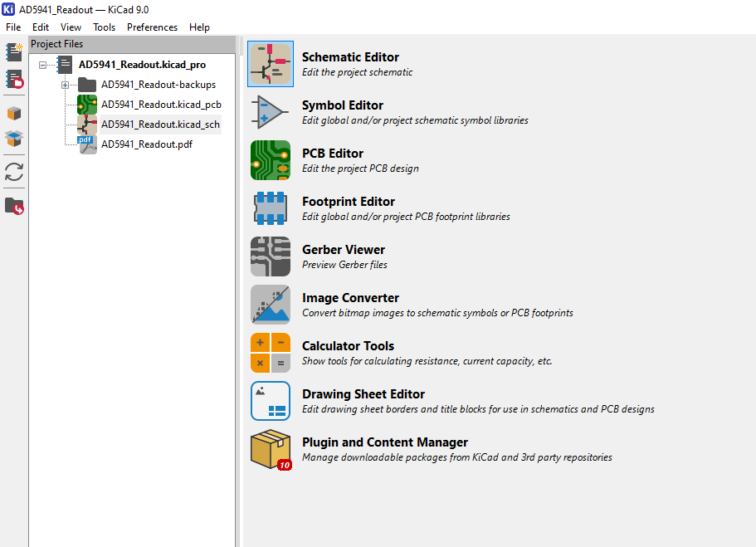
Task: Click the project file icon beside AD5941_Readout.kicad_pro
Action: [x=65, y=65]
